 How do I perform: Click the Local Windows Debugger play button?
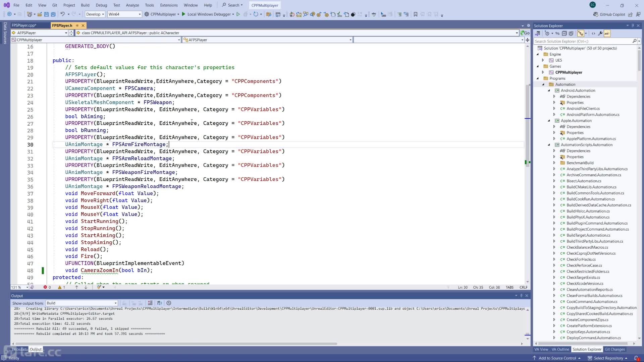[x=184, y=15]
